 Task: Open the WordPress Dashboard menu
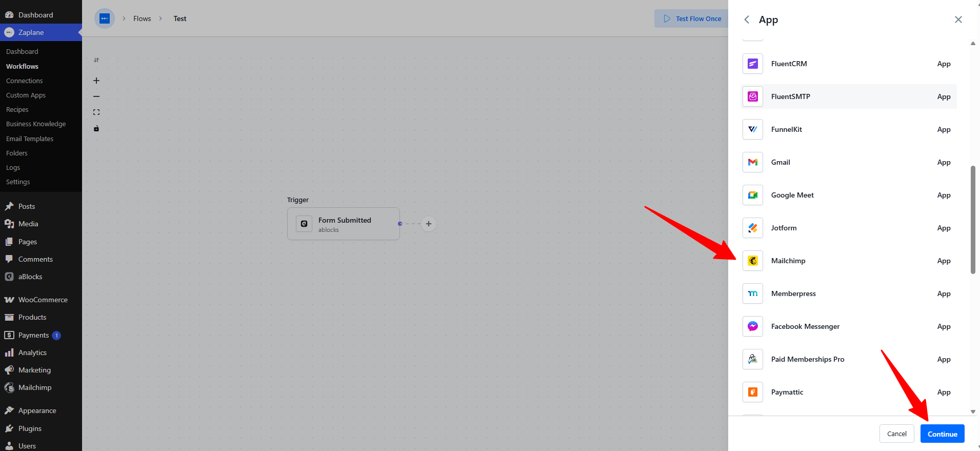click(x=41, y=15)
